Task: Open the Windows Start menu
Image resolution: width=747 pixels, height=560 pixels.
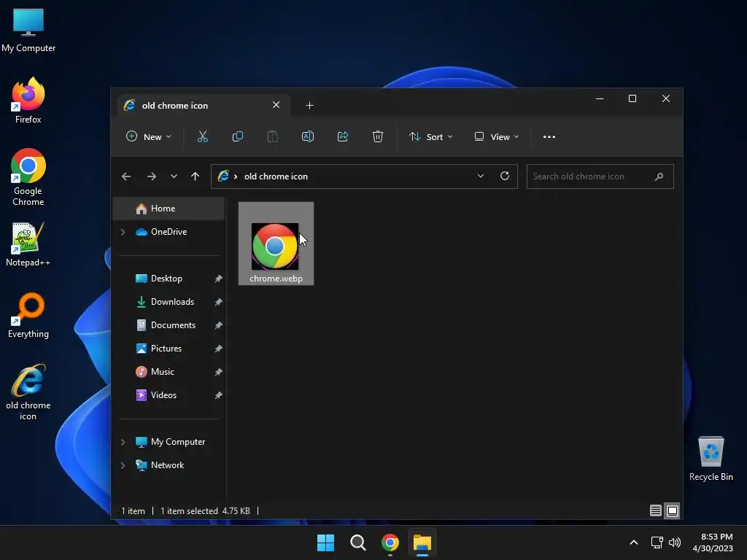Action: 326,542
